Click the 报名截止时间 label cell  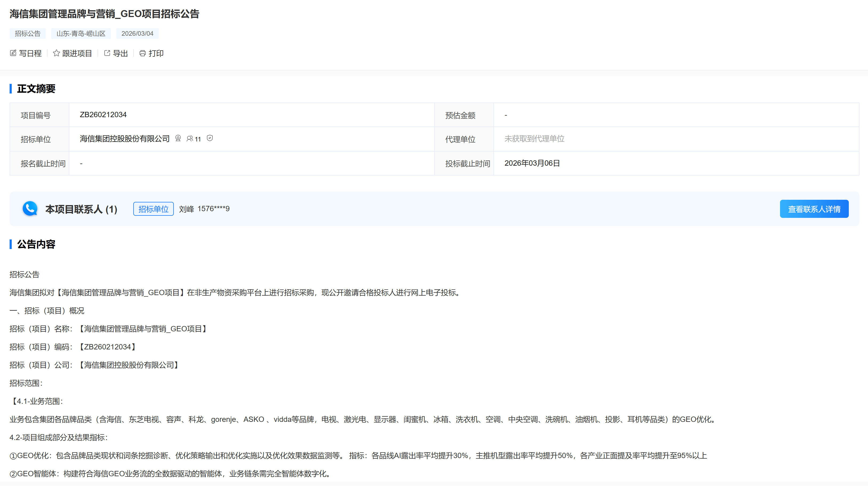[39, 164]
